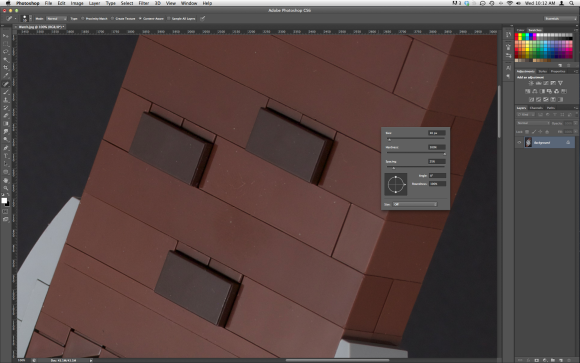Open the Filter menu

[x=144, y=3]
